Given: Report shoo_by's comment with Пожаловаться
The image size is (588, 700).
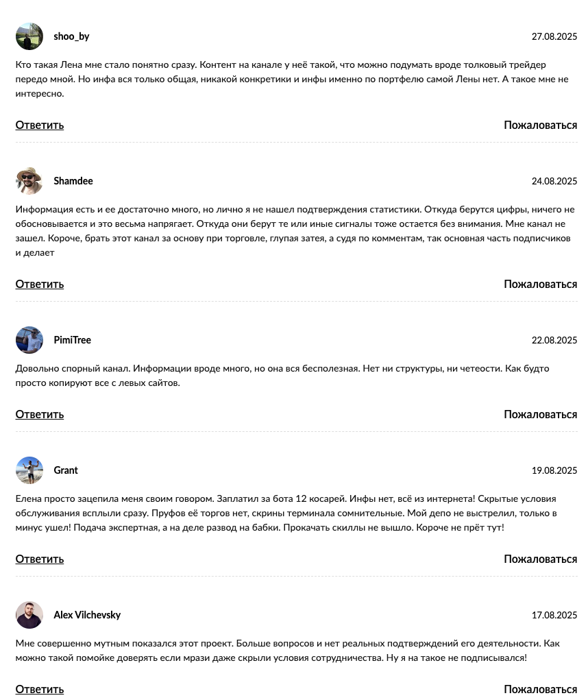Looking at the screenshot, I should (540, 125).
